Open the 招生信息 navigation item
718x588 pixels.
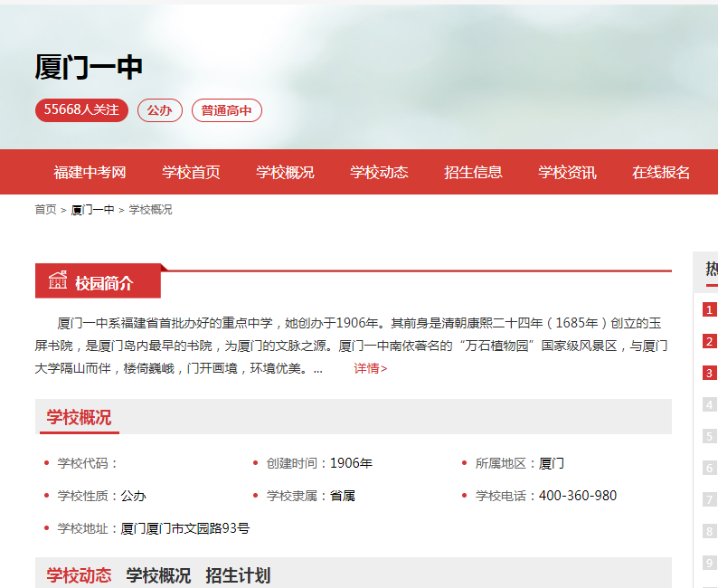[x=473, y=172]
